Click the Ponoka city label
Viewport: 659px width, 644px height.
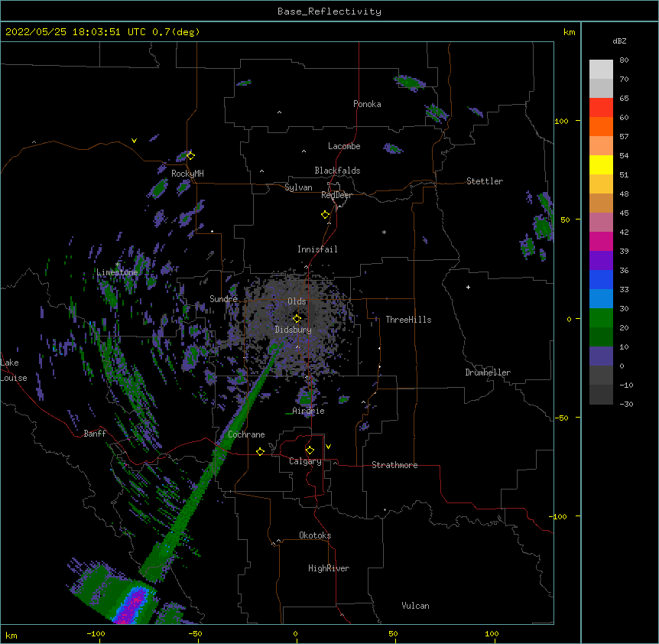[367, 104]
